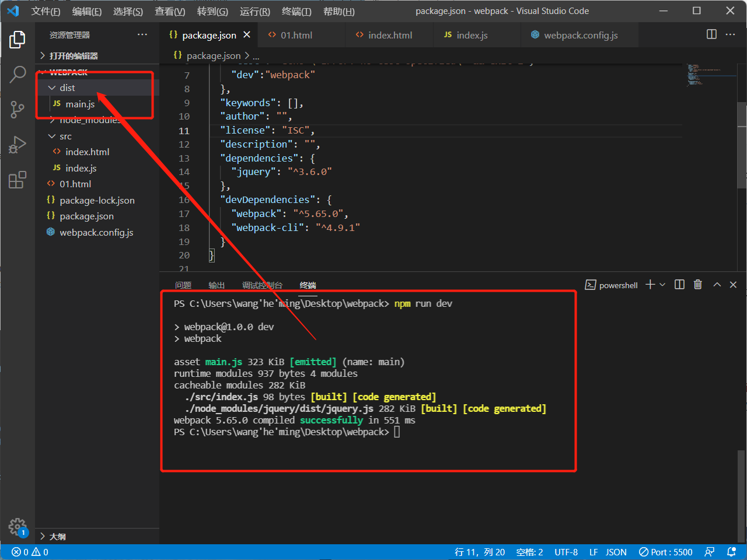Open the 文件(F) menu
747x560 pixels.
(x=46, y=11)
